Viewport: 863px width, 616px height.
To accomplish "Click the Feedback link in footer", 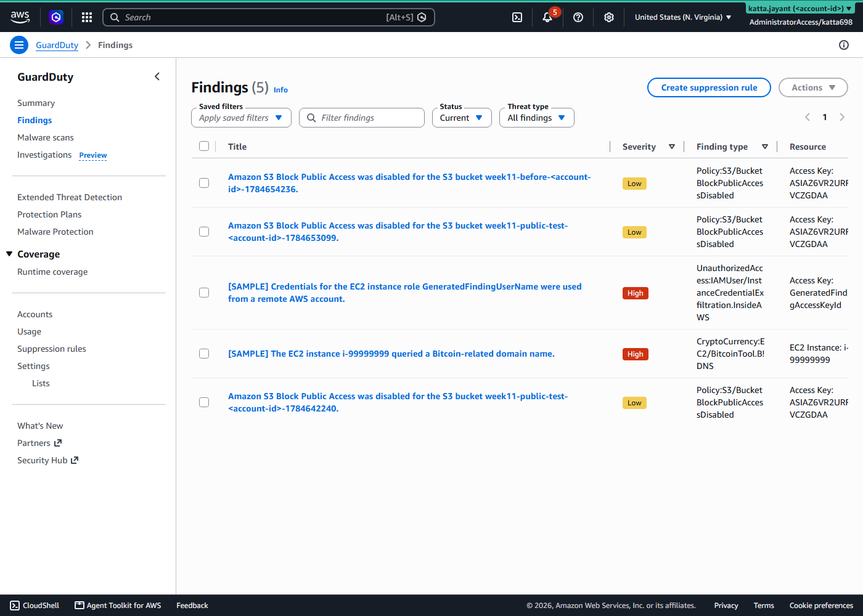I will 192,606.
